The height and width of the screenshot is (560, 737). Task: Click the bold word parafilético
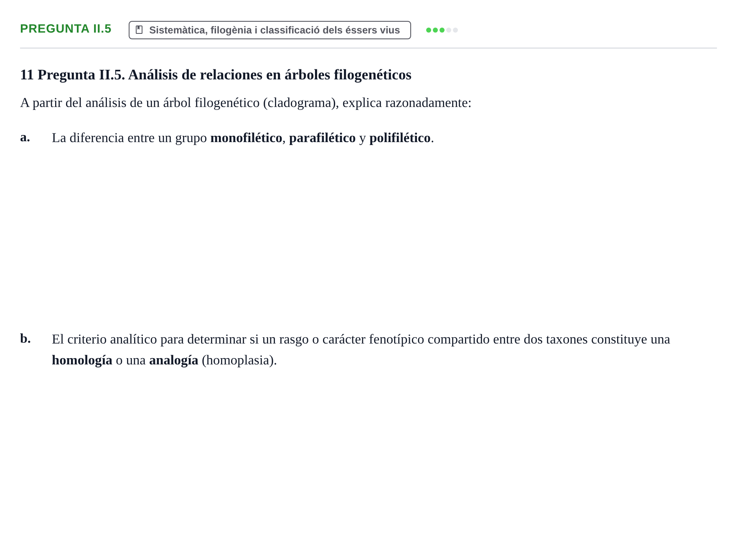pos(322,138)
